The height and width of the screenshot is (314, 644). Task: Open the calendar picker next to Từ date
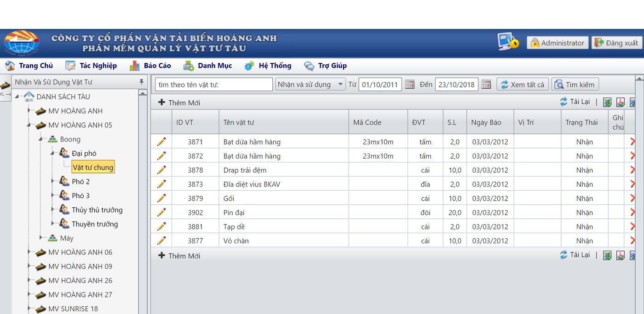click(409, 85)
